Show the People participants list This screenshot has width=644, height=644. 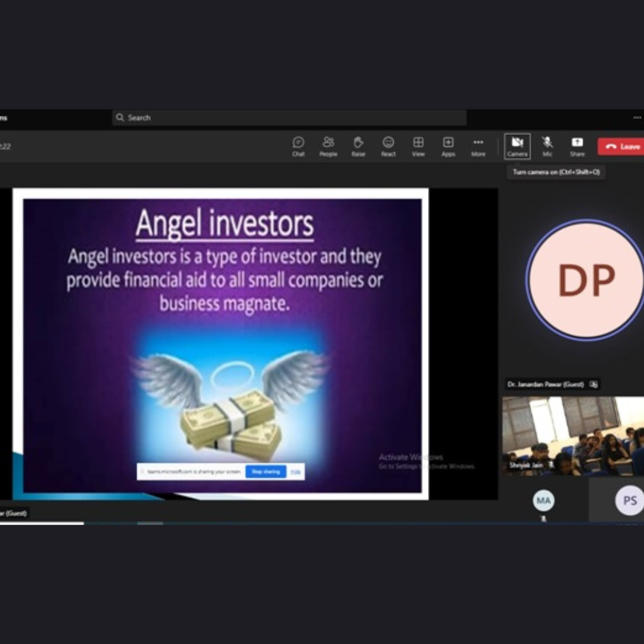point(328,145)
